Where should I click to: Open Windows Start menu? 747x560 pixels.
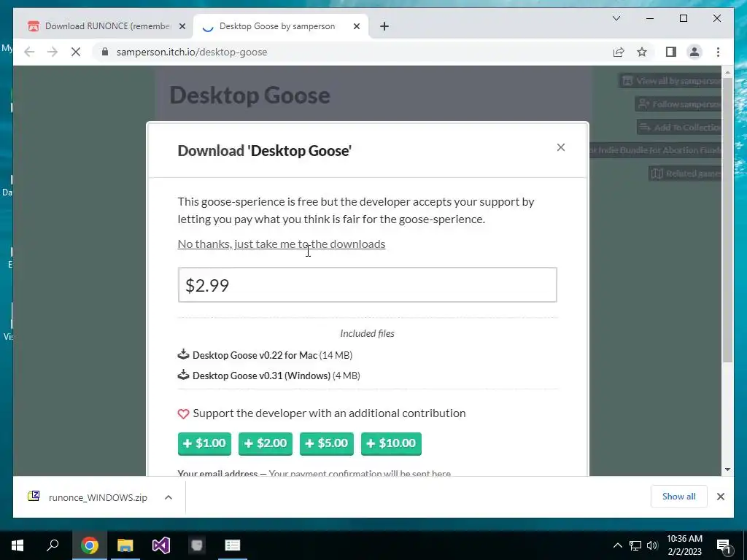pyautogui.click(x=18, y=545)
